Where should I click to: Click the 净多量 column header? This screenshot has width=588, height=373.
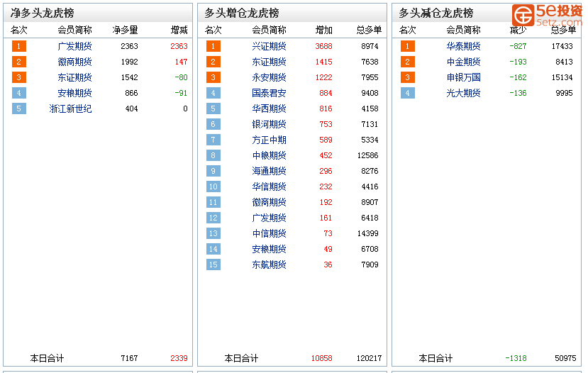click(126, 30)
